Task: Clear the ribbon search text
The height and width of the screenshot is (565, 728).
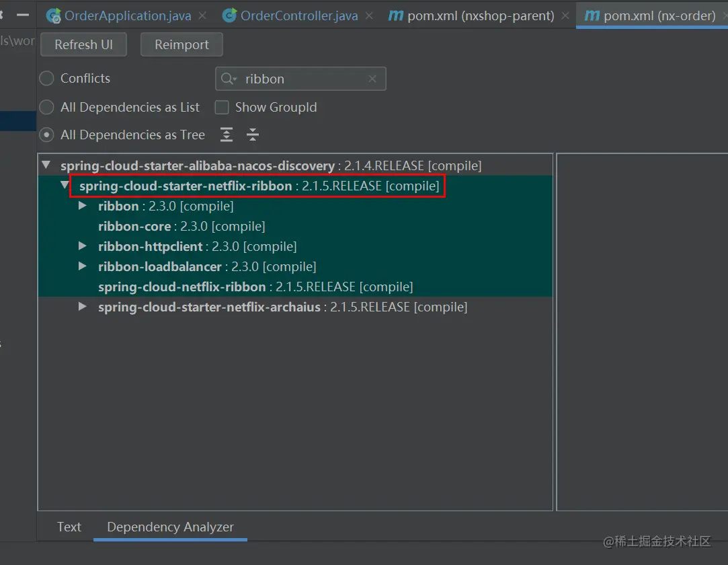Action: point(372,79)
